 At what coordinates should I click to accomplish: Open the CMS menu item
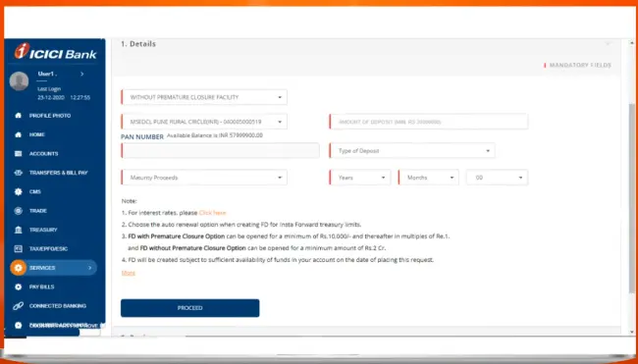tap(35, 191)
